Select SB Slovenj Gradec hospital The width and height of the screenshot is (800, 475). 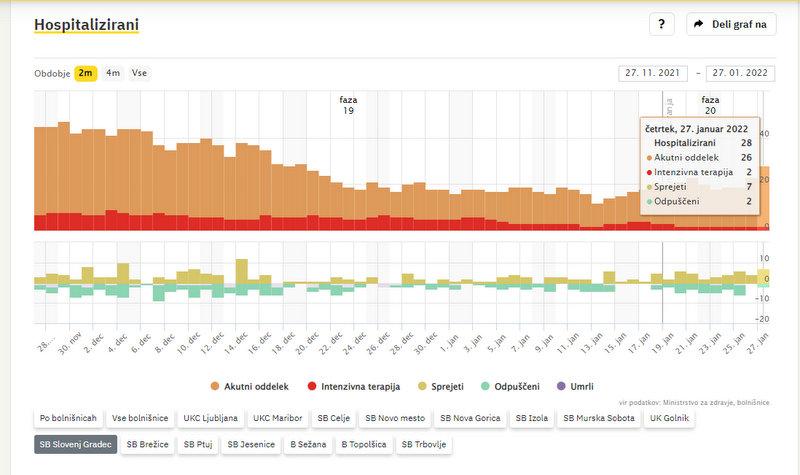click(75, 444)
